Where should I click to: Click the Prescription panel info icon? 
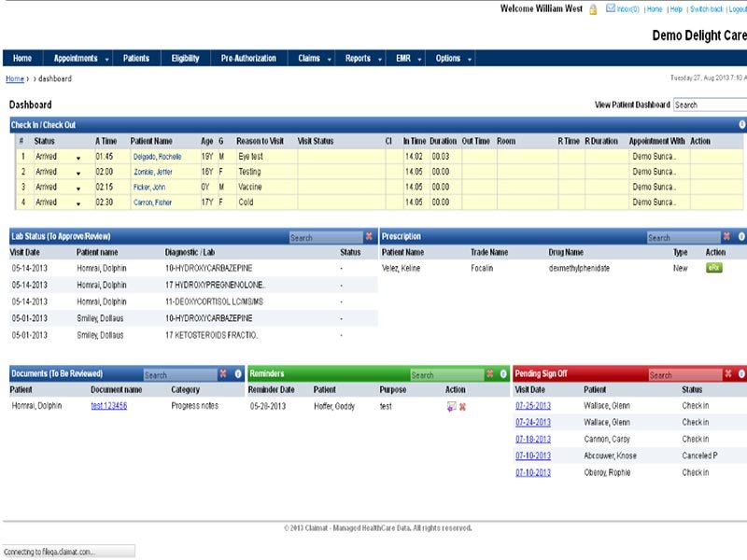coord(741,237)
